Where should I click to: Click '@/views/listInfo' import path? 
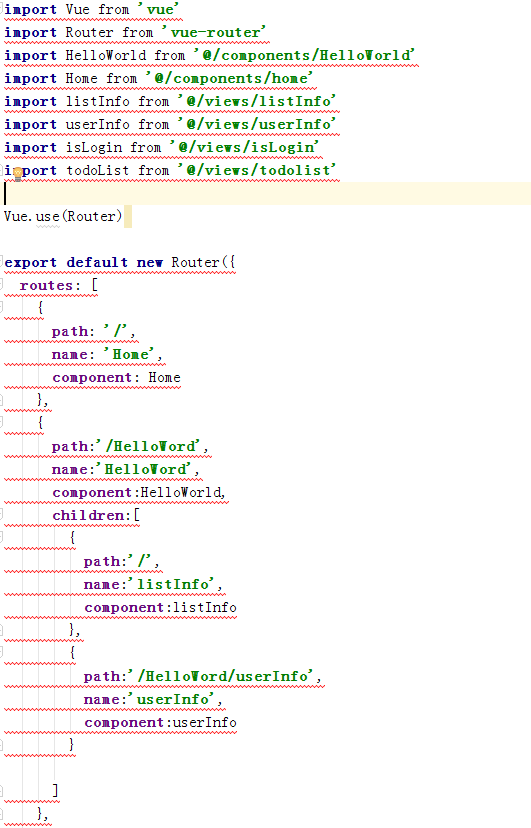257,101
